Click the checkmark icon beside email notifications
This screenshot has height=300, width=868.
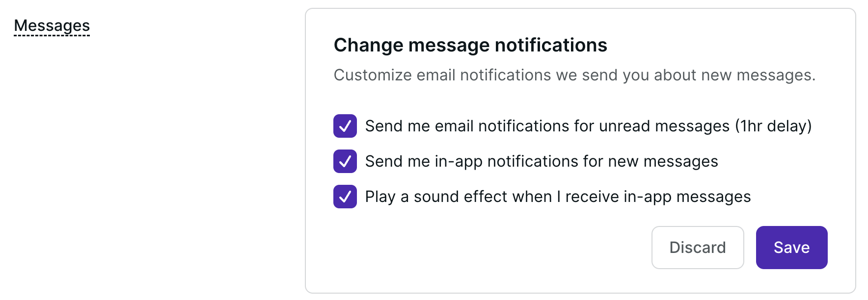click(345, 126)
